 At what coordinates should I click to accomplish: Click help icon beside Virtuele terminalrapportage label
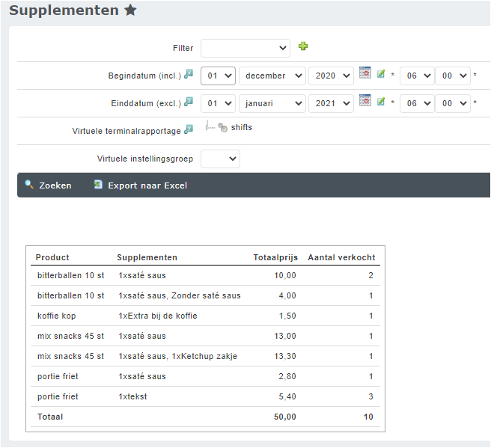(x=189, y=129)
